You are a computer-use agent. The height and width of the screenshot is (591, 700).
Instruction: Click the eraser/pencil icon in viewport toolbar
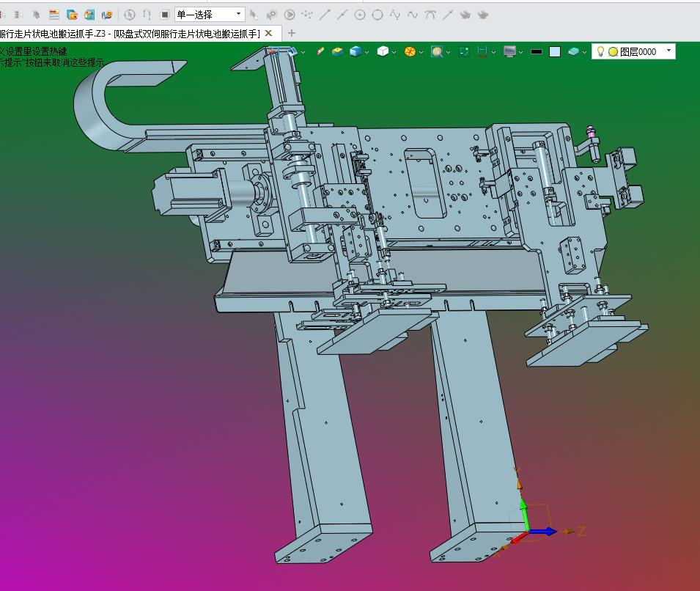click(320, 52)
